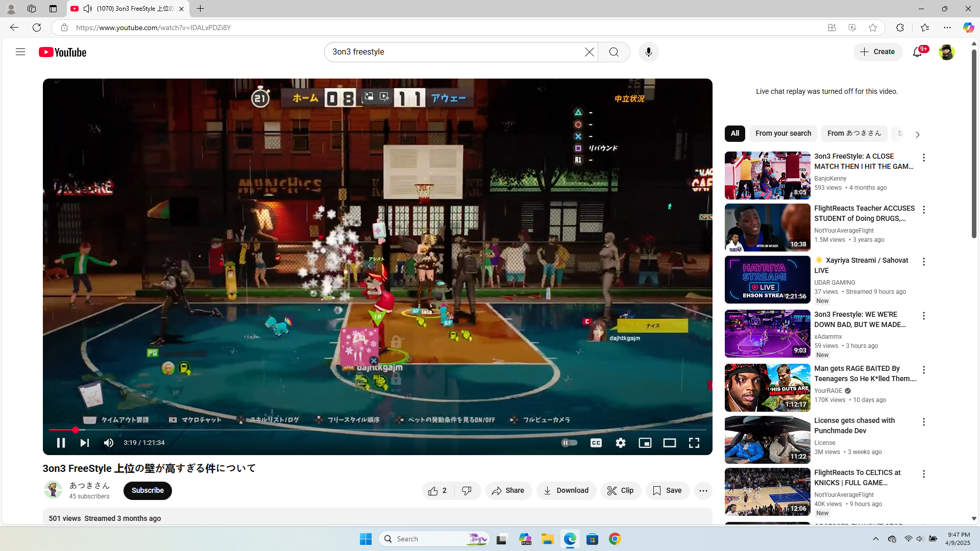Image resolution: width=980 pixels, height=551 pixels.
Task: Open options for xAdammx 3on3 video
Action: point(923,316)
